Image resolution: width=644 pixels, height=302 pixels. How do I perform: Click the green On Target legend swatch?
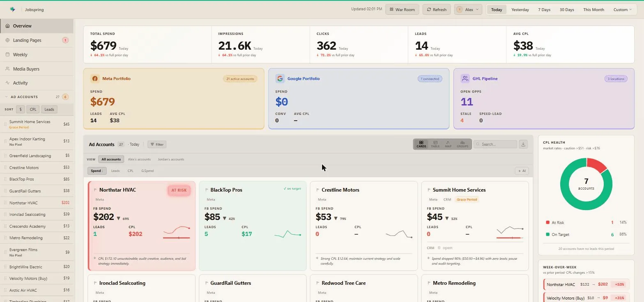547,235
